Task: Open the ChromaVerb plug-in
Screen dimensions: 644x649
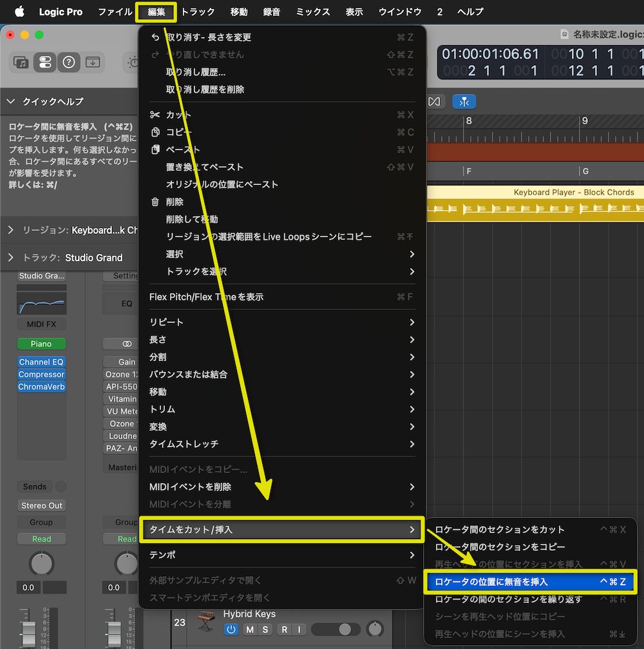Action: 41,387
